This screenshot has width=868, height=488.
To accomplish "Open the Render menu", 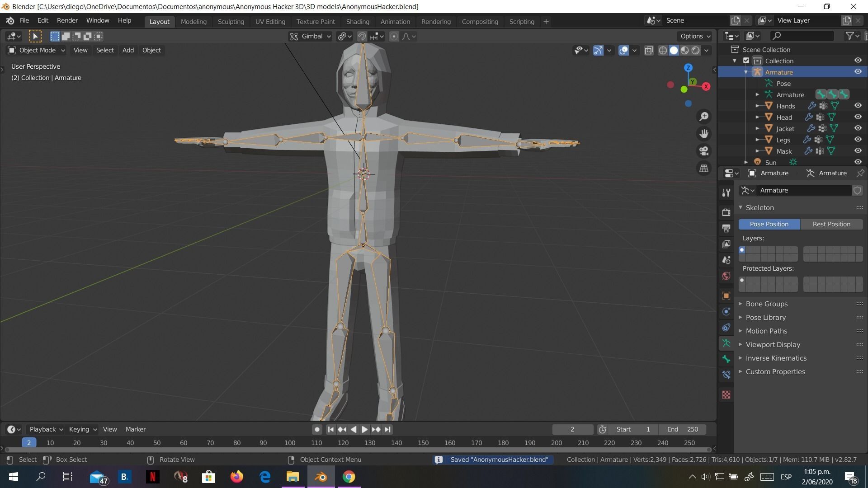I will click(x=67, y=20).
